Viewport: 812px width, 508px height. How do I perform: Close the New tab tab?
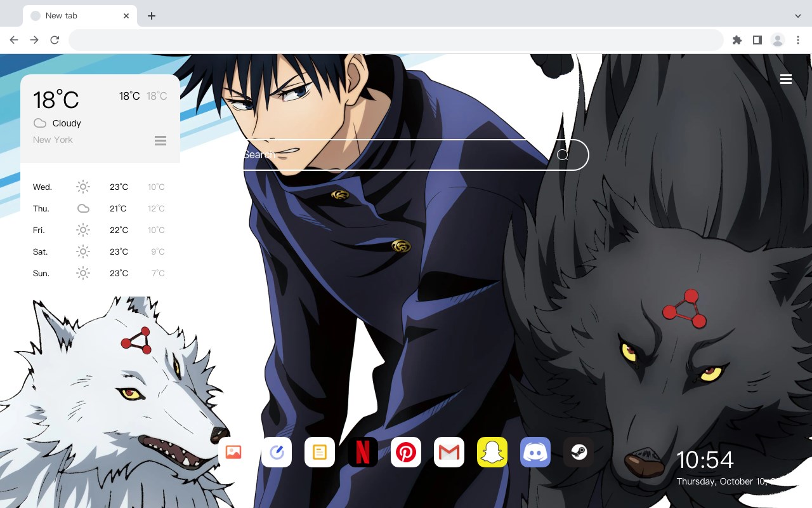126,16
